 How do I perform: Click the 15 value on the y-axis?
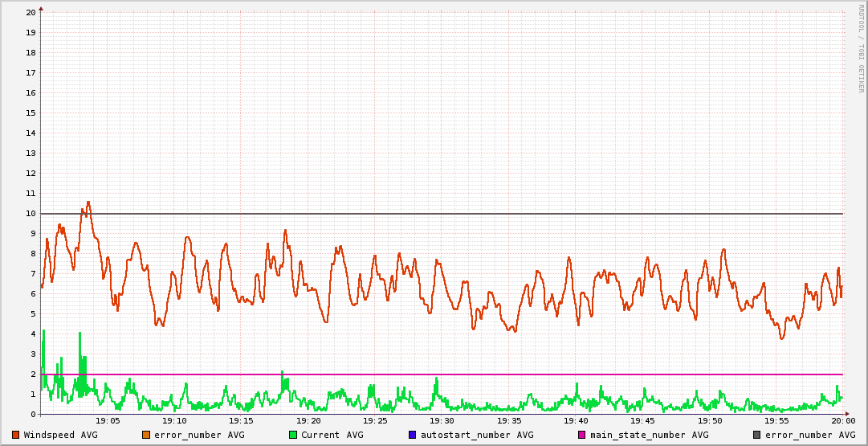click(x=31, y=113)
